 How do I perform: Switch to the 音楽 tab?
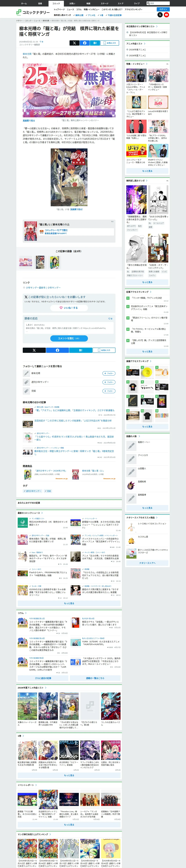[x=40, y=3]
